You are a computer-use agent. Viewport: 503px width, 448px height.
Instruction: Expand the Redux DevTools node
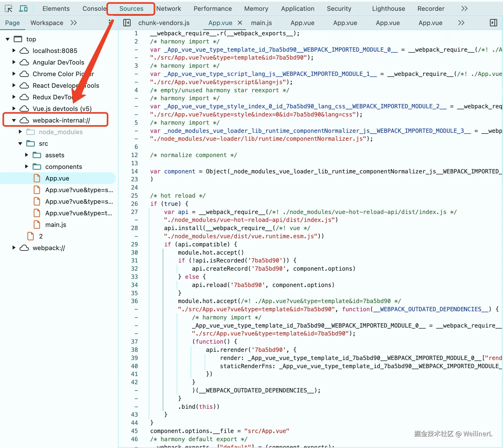[14, 97]
